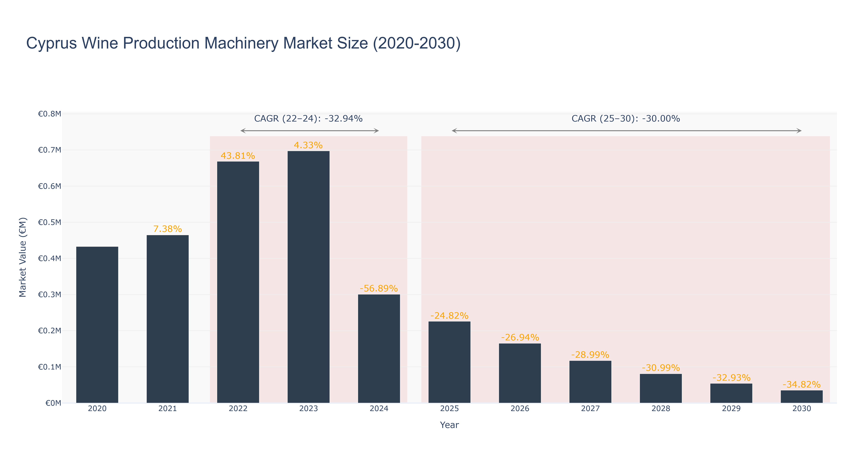Click the 'CAGR (25–30): -30.00%' annotation

[x=626, y=119]
